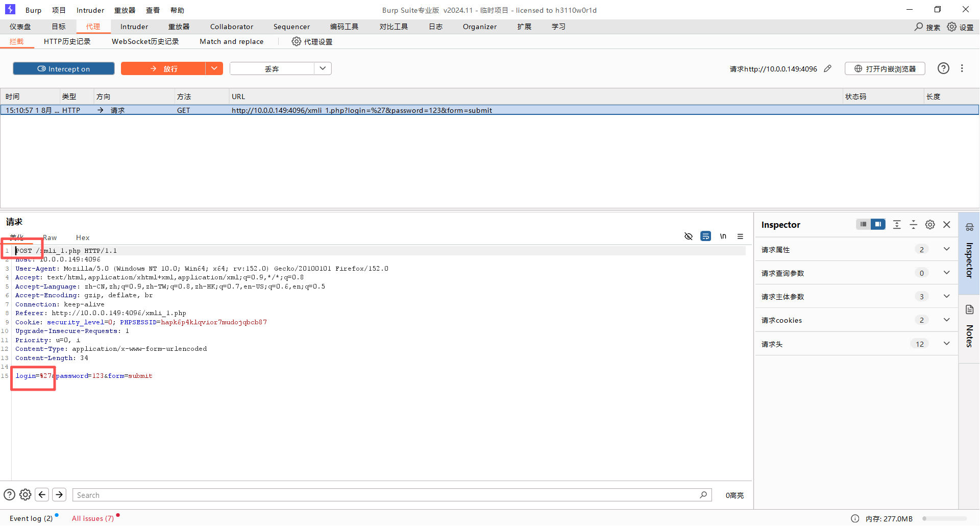Toggle the \n special characters display
The height and width of the screenshot is (526, 980).
[723, 236]
